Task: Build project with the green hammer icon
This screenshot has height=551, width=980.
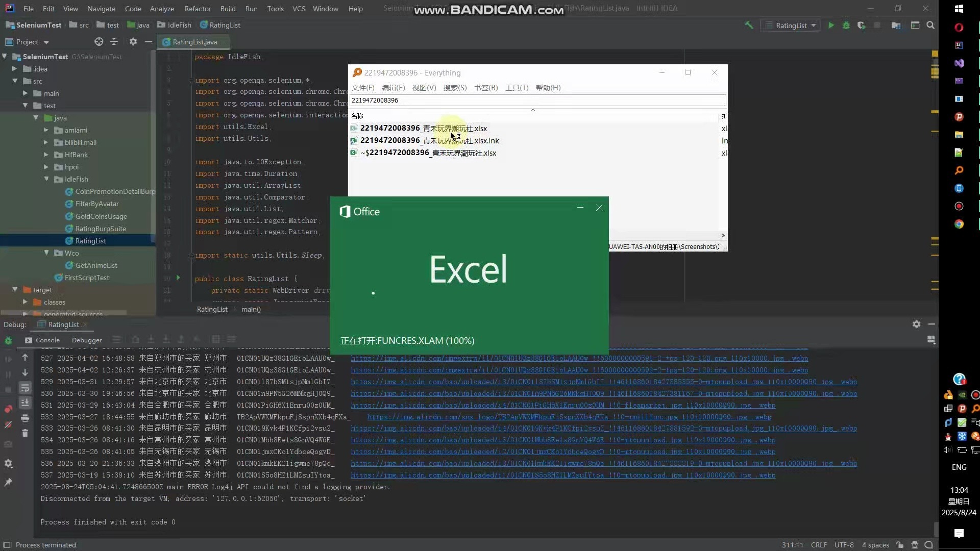Action: (749, 25)
